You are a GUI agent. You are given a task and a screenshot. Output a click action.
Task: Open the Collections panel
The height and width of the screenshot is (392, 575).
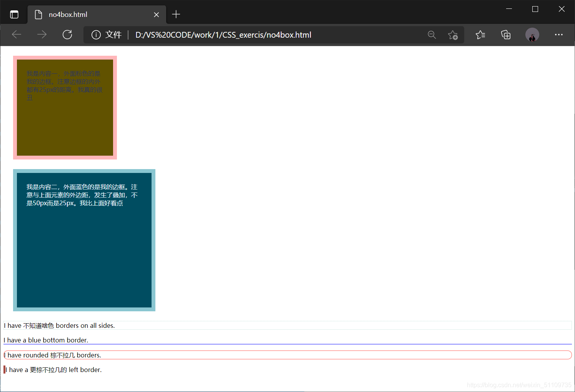(x=506, y=35)
